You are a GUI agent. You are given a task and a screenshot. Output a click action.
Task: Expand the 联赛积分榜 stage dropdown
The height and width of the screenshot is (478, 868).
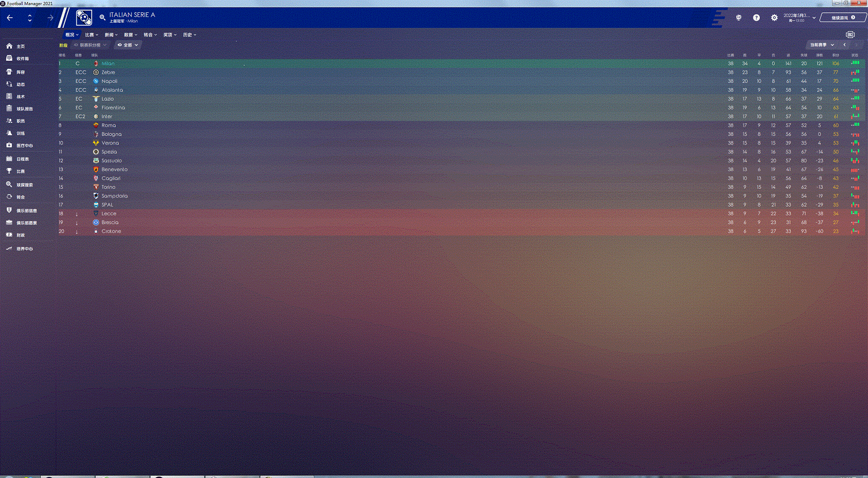(90, 45)
